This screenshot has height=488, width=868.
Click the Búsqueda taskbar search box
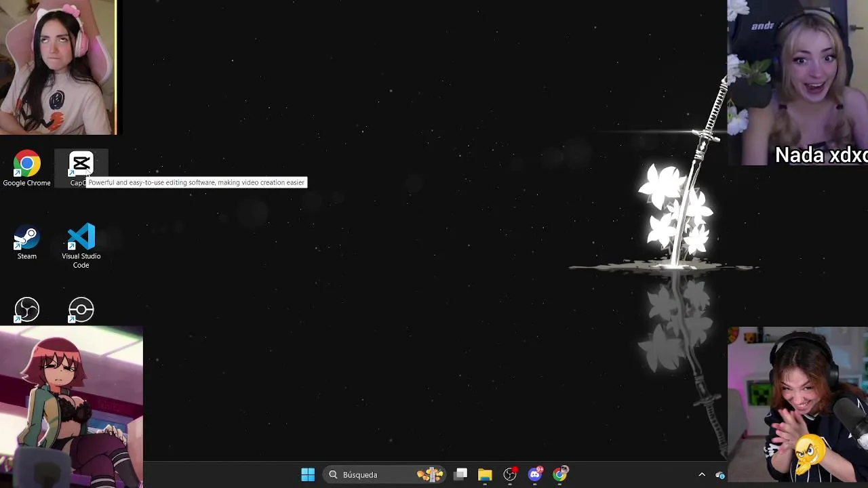tap(386, 474)
